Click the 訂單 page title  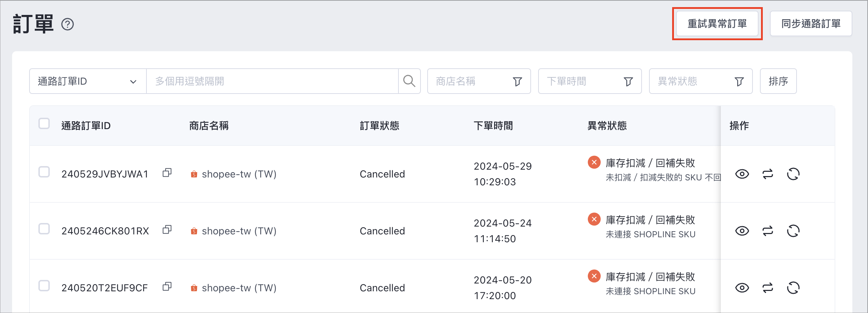33,24
